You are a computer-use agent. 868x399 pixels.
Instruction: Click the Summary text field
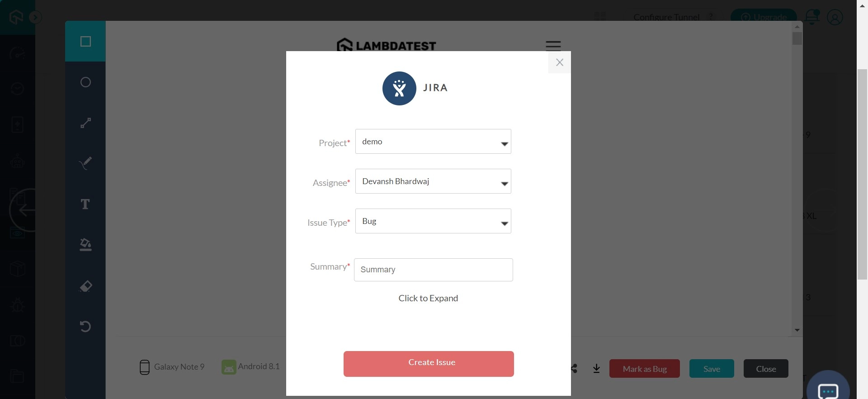click(433, 270)
